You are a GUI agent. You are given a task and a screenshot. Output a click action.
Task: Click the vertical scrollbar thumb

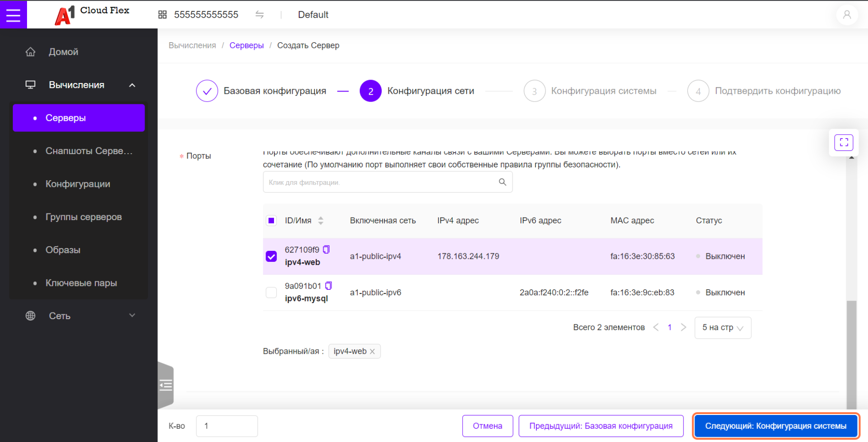tap(851, 354)
